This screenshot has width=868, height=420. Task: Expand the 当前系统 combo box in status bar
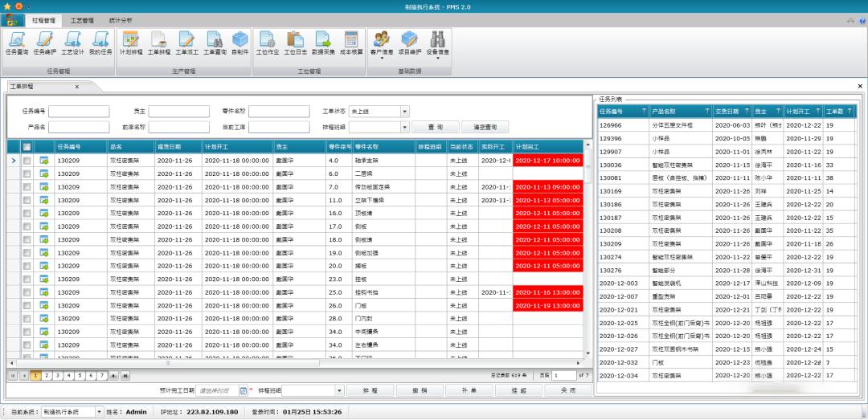[99, 412]
